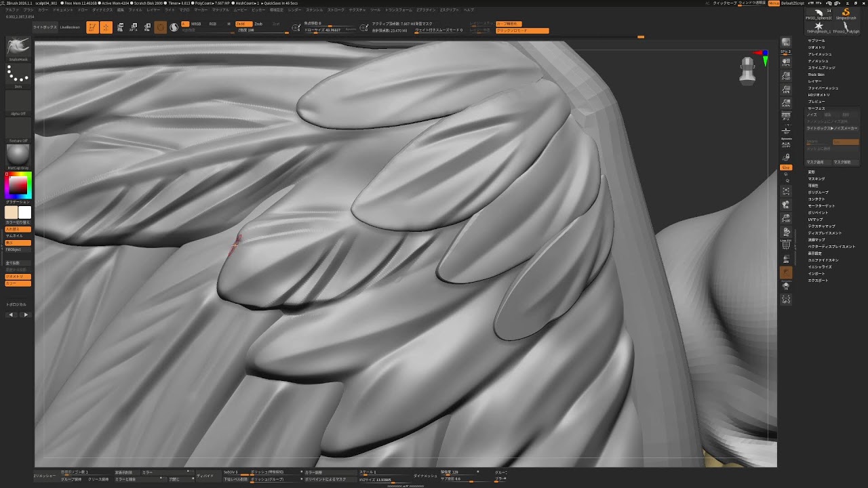
Task: Click the Frame mesh icon
Action: click(786, 192)
